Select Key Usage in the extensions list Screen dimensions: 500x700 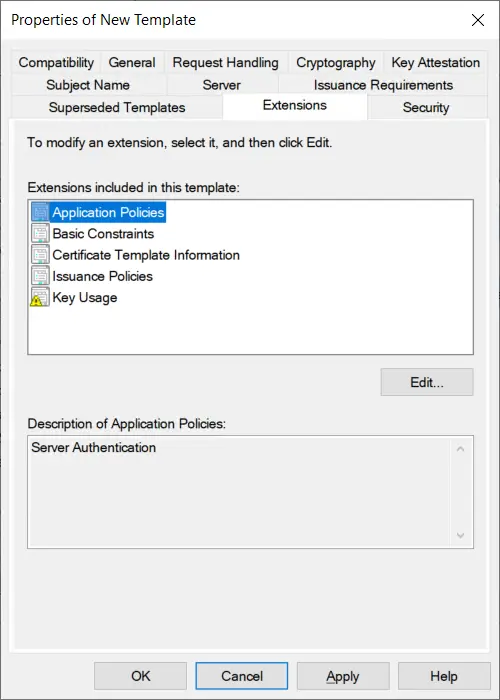tap(85, 298)
